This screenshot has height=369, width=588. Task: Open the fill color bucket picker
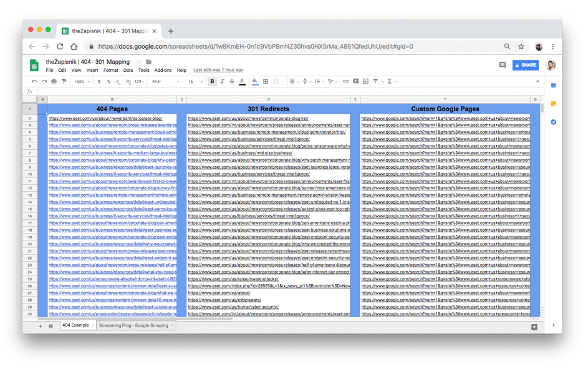coord(255,81)
